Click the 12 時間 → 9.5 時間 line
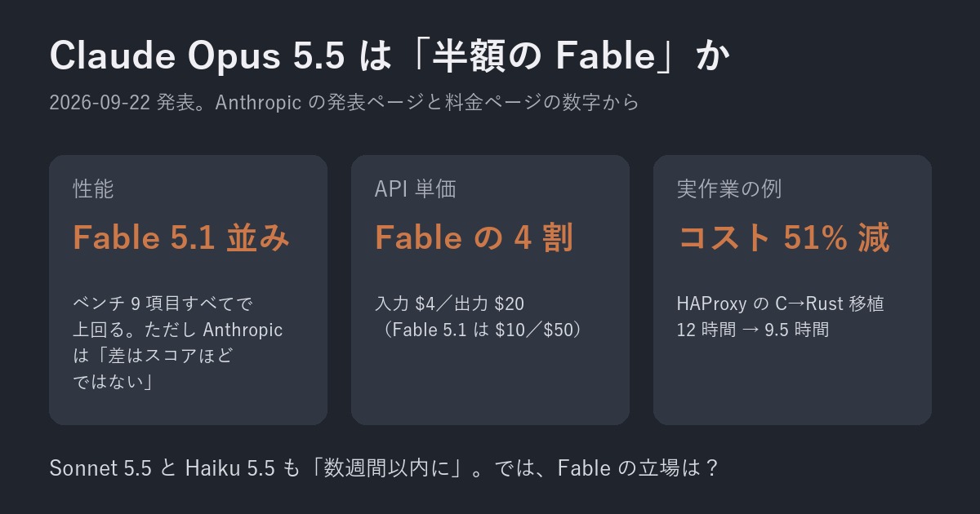 point(753,330)
